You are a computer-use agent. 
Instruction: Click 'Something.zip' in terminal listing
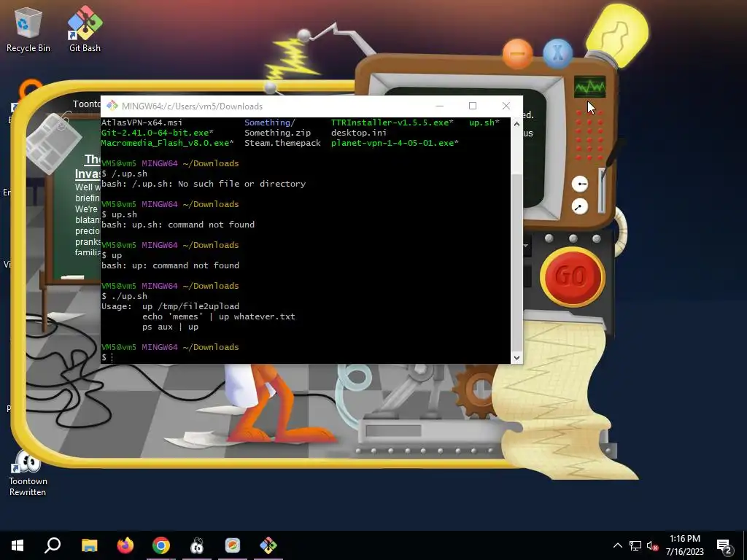(x=277, y=133)
